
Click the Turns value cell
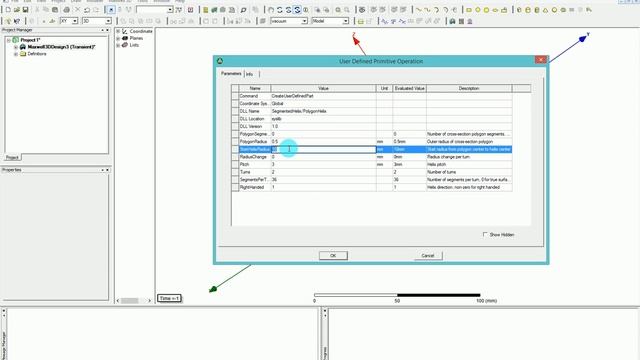[x=323, y=172]
